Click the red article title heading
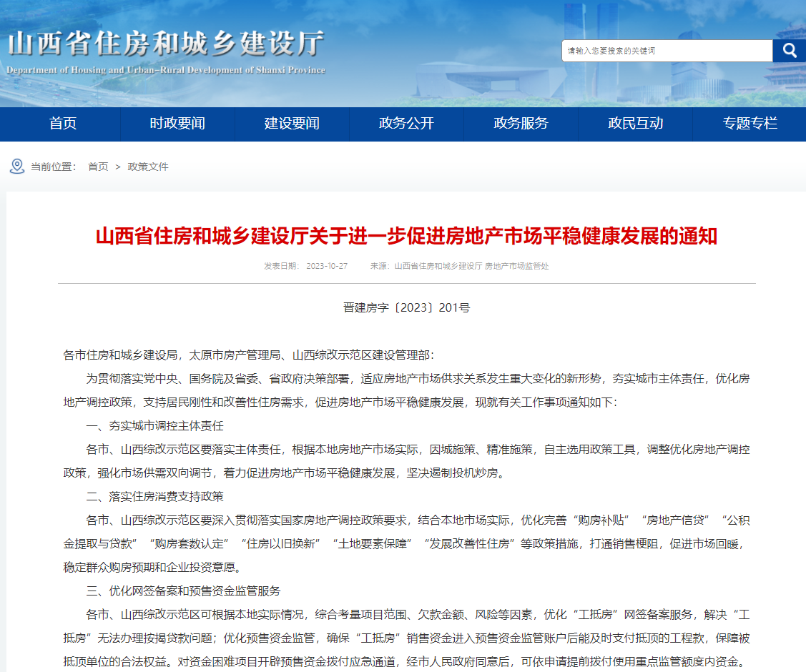The image size is (806, 672). click(x=406, y=237)
